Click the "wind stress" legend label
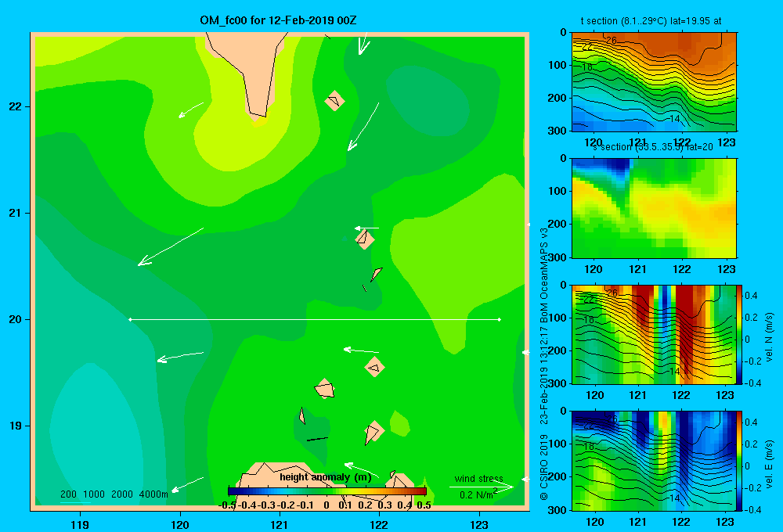The height and width of the screenshot is (532, 783). [479, 478]
